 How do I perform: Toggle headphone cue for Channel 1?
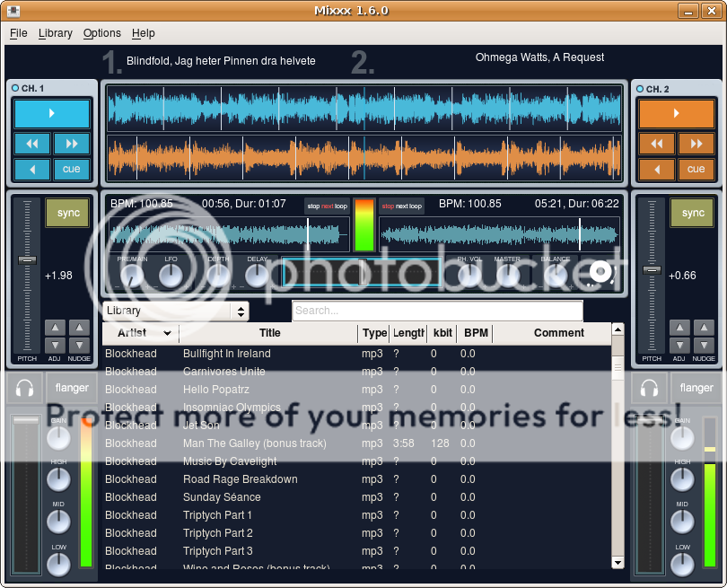(x=24, y=388)
